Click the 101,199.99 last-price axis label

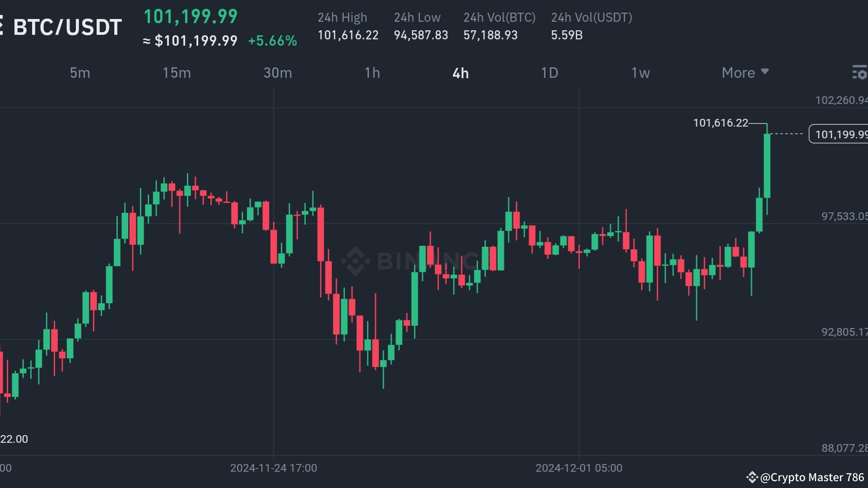click(840, 134)
